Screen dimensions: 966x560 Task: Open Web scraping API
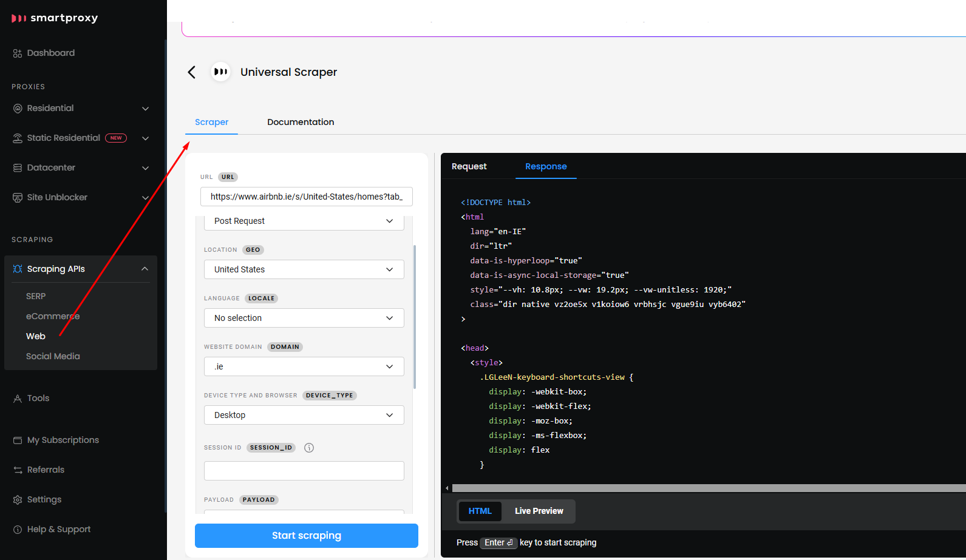tap(36, 336)
